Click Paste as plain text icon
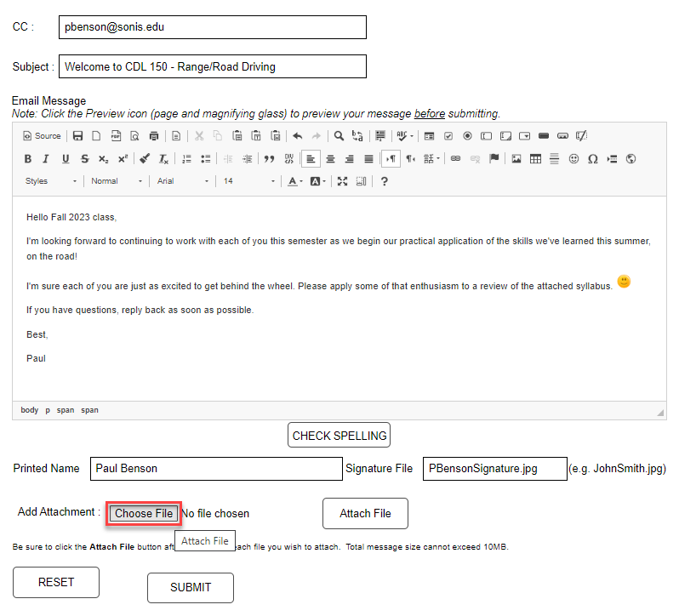This screenshot has height=616, width=679. pyautogui.click(x=256, y=136)
